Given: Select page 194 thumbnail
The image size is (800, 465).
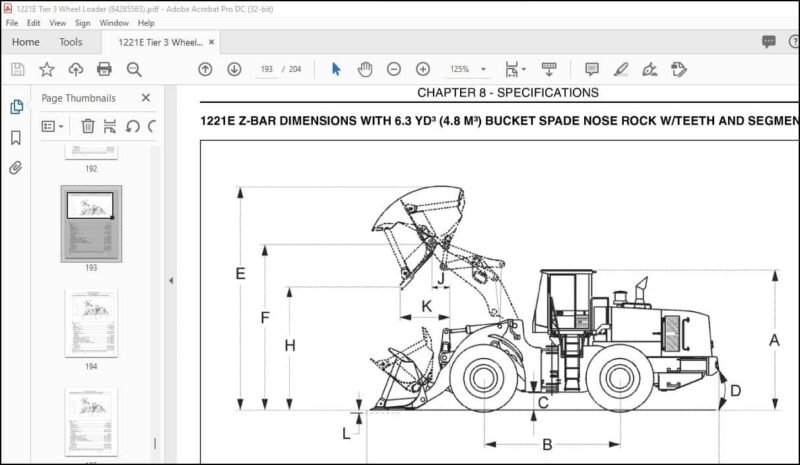Looking at the screenshot, I should [91, 323].
